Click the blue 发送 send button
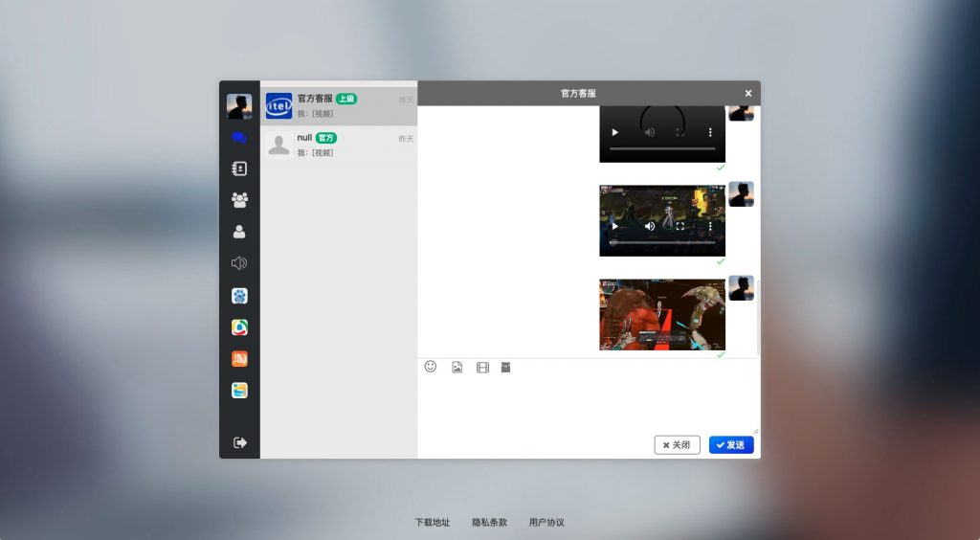The width and height of the screenshot is (980, 540). [731, 445]
